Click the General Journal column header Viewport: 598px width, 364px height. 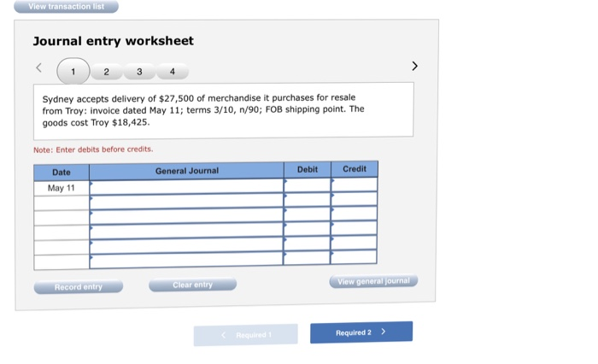pos(187,171)
